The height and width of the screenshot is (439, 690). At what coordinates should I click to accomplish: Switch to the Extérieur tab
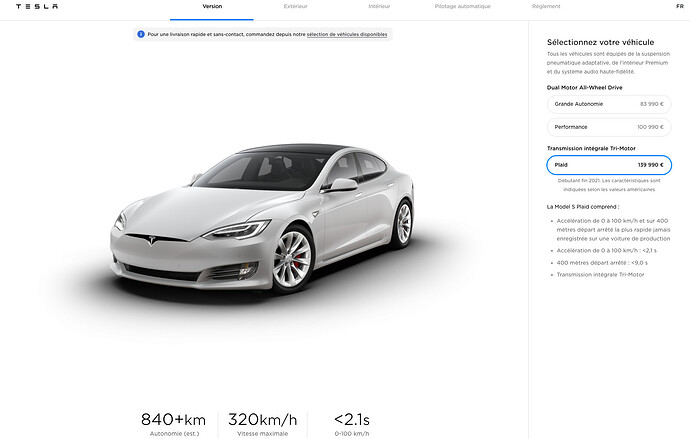tap(296, 7)
